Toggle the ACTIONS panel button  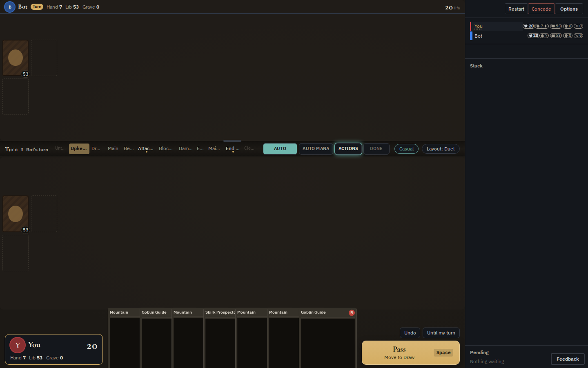[x=348, y=149]
